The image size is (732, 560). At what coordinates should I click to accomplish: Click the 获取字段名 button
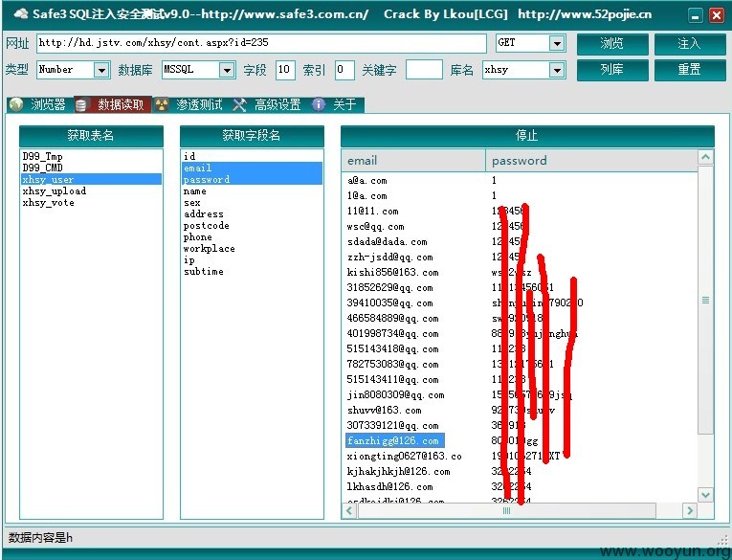tap(252, 136)
